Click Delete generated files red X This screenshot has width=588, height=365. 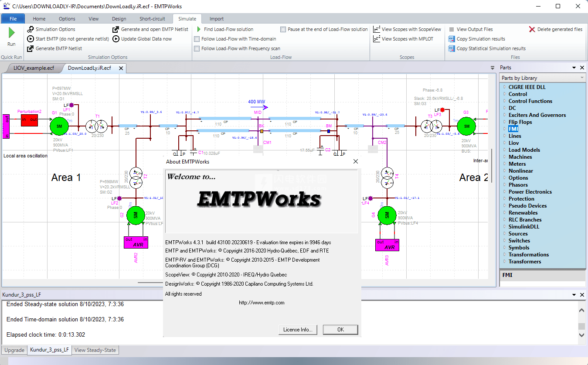[532, 29]
